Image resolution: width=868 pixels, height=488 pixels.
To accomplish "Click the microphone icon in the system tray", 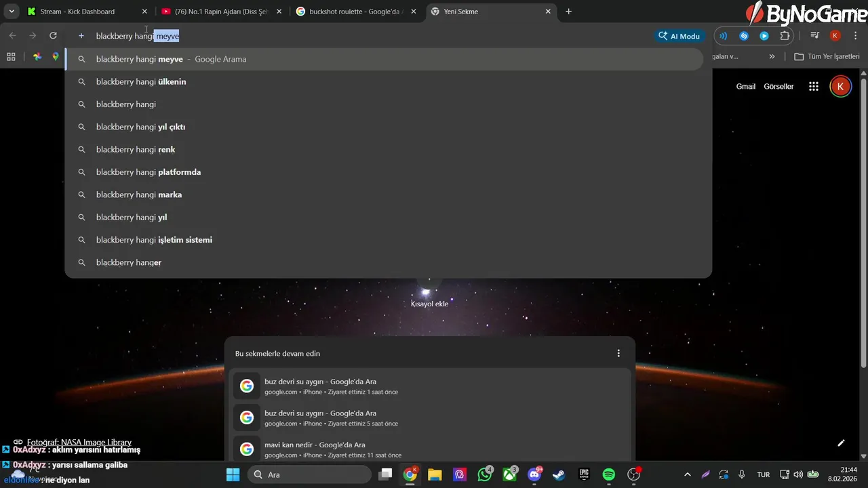I will tap(742, 474).
